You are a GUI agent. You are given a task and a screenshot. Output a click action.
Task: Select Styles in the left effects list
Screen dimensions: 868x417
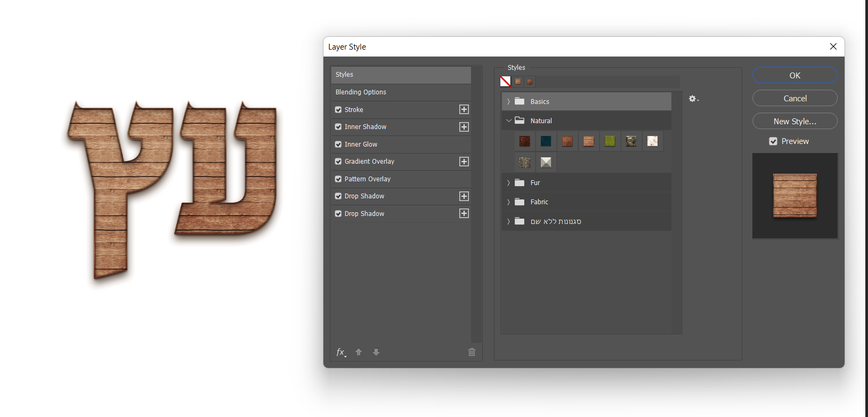click(401, 75)
